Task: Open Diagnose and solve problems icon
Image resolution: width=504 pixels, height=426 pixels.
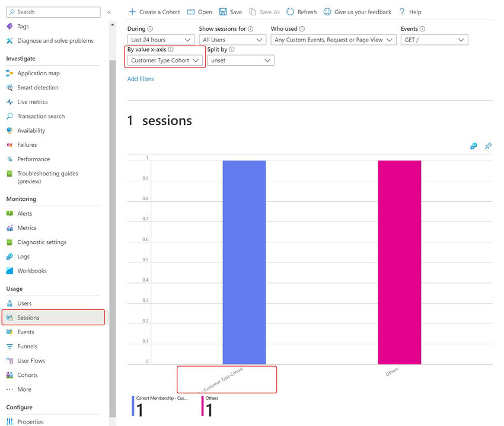Action: (x=9, y=41)
